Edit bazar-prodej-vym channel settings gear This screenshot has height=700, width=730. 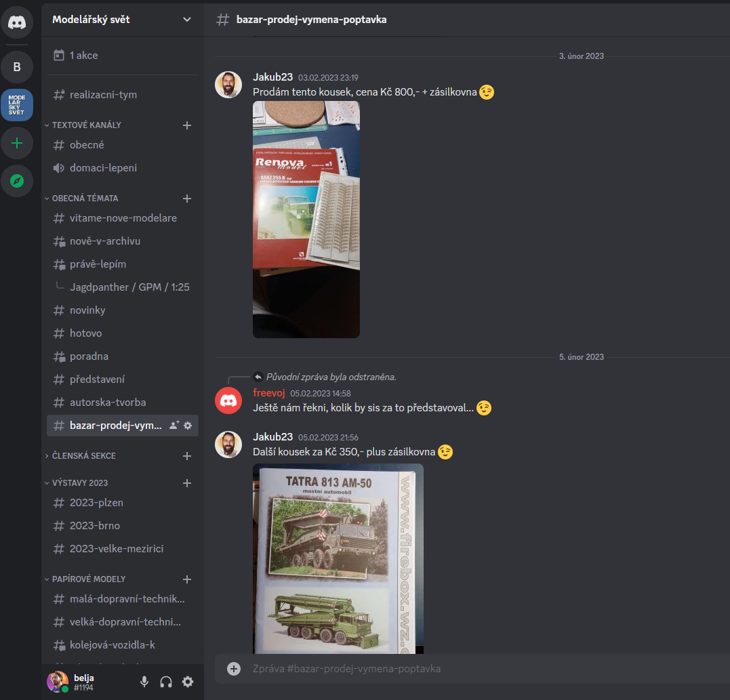pyautogui.click(x=188, y=426)
